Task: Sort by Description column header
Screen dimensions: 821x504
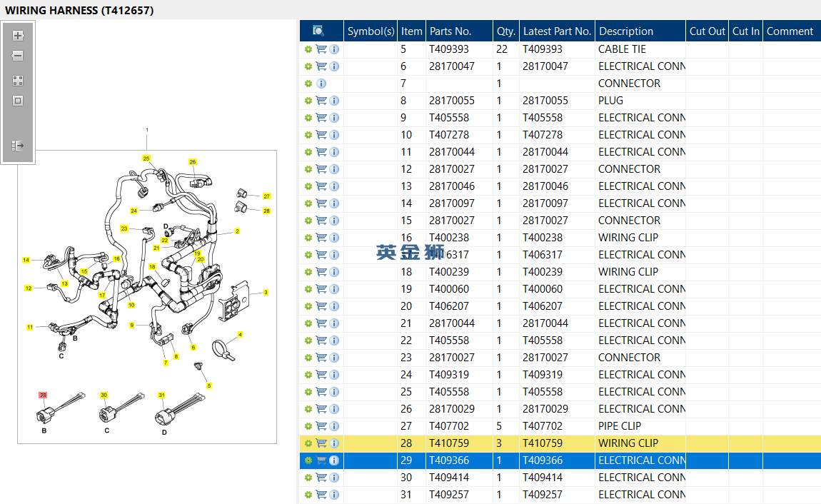Action: pos(640,31)
